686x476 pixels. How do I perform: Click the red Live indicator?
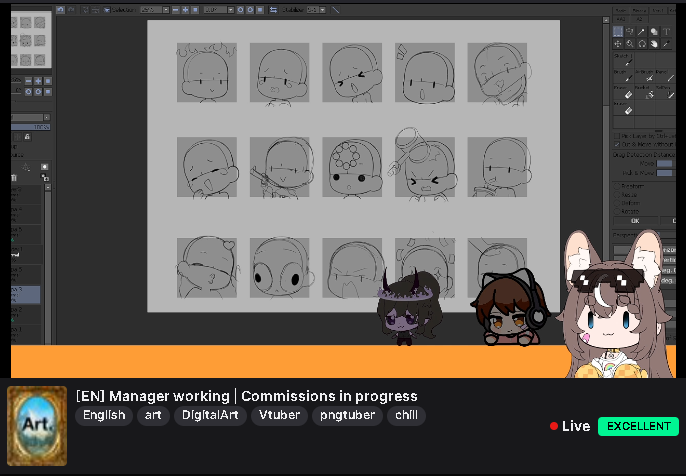click(x=570, y=426)
